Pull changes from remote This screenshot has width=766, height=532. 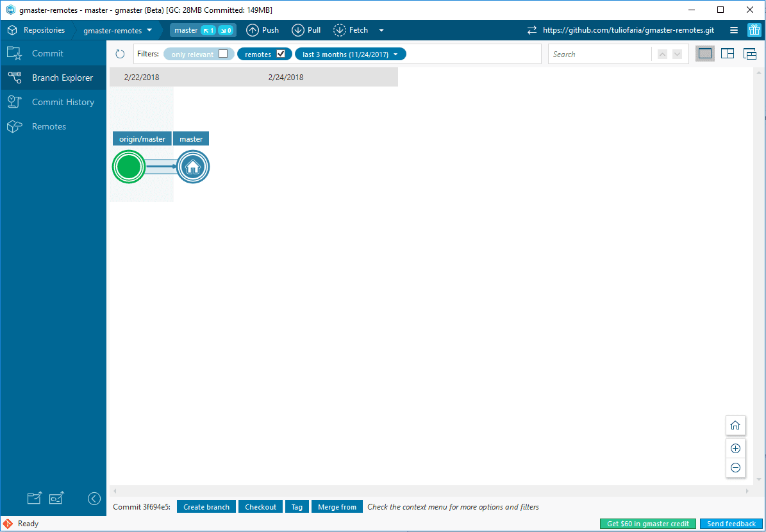(x=306, y=30)
